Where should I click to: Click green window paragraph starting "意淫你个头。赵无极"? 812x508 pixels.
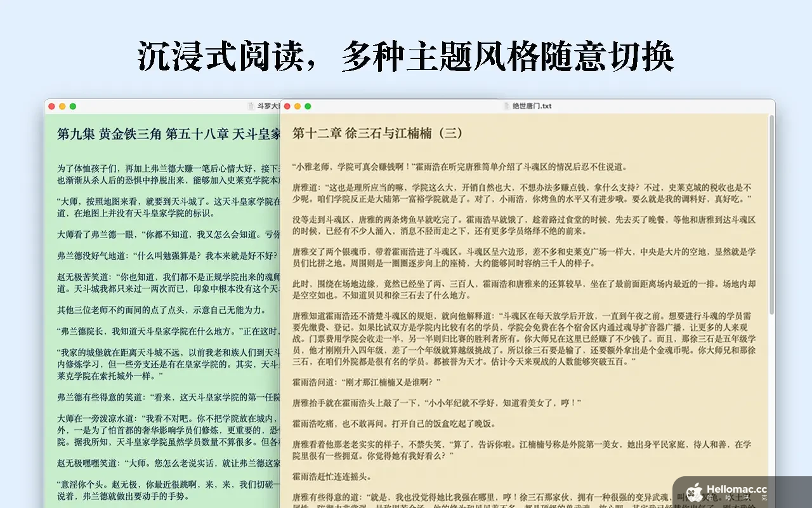tap(169, 490)
